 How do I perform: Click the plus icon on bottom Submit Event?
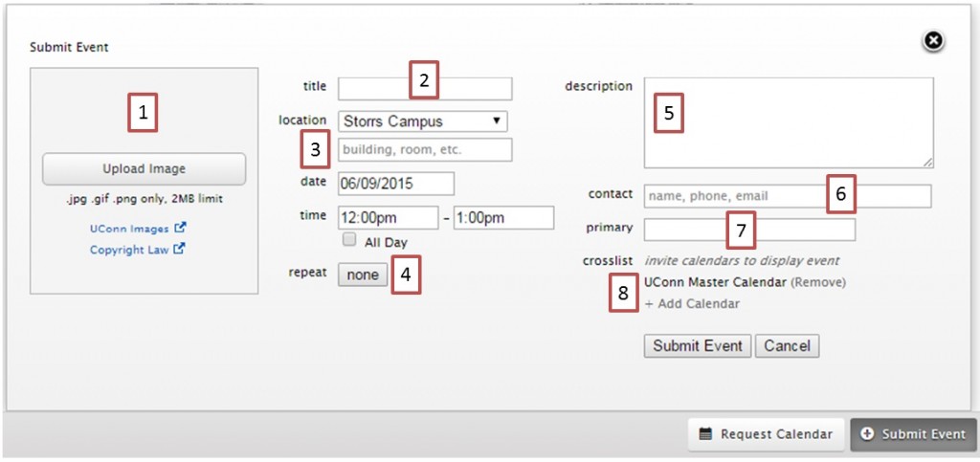coord(867,434)
